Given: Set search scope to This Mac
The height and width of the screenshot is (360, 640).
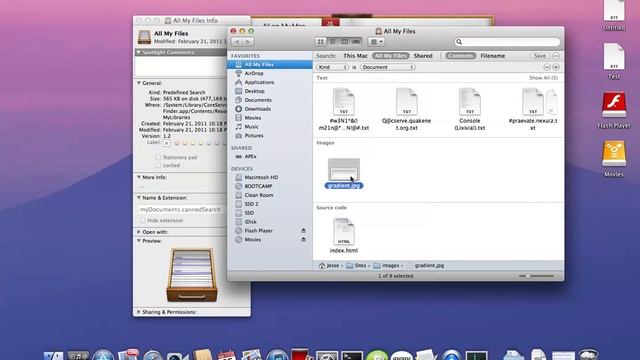Looking at the screenshot, I should (x=355, y=56).
